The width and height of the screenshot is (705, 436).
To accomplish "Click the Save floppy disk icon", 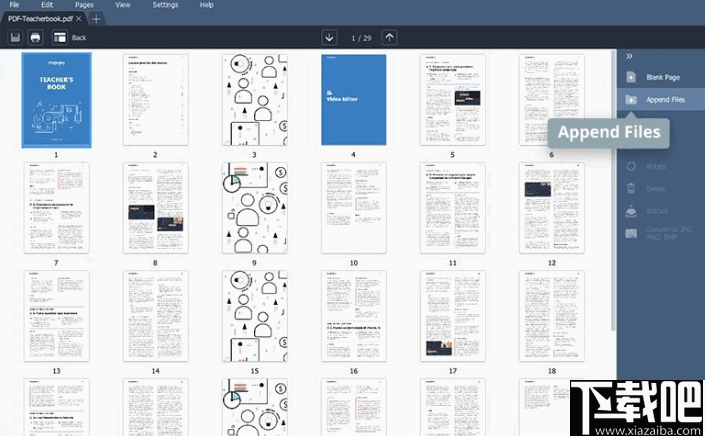I will click(x=15, y=37).
